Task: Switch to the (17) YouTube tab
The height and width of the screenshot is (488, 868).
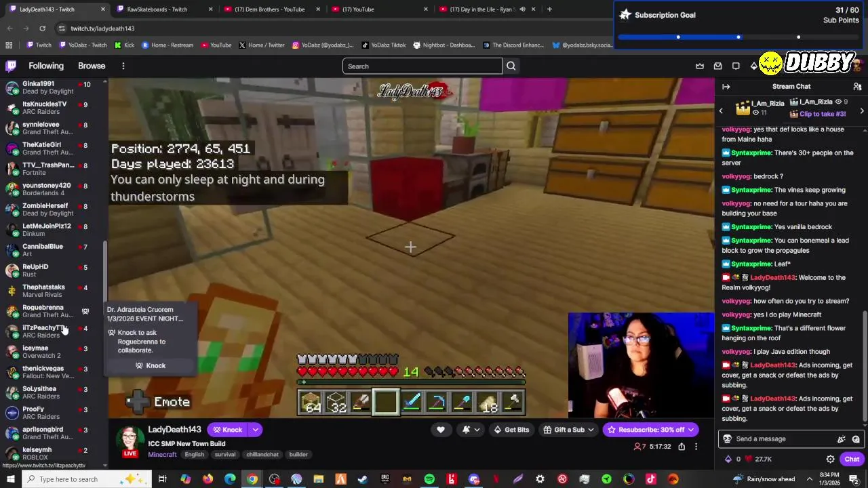Action: (x=380, y=9)
